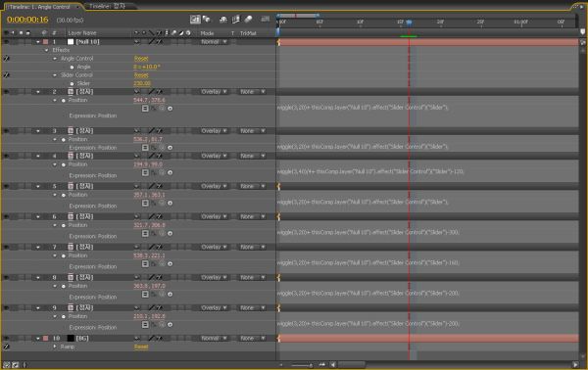This screenshot has width=588, height=370.
Task: Collapse Null 10 layer twirl arrow
Action: tap(38, 42)
